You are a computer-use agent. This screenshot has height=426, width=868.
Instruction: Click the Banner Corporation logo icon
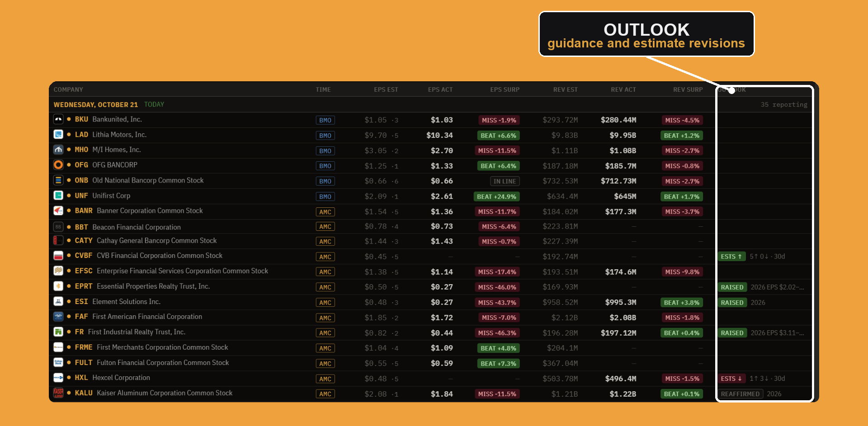click(58, 211)
